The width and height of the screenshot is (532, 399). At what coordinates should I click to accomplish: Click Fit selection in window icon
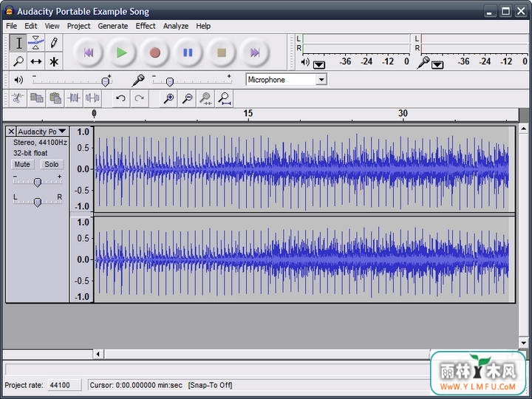pyautogui.click(x=205, y=98)
